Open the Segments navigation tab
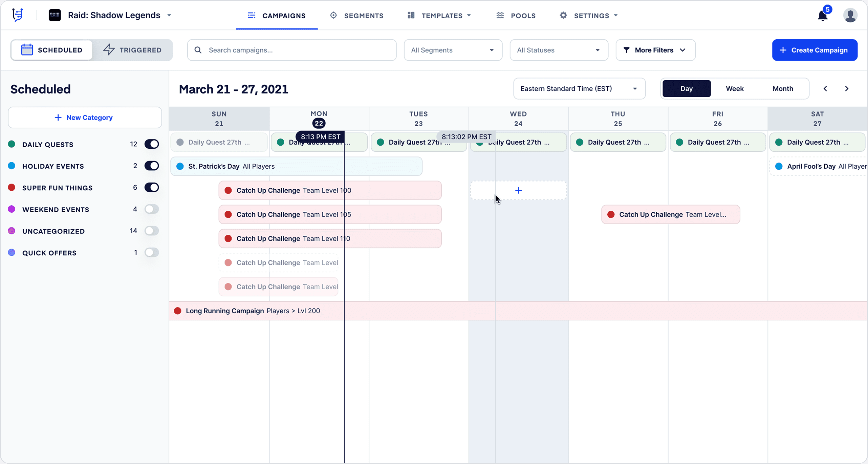This screenshot has height=464, width=868. [357, 16]
